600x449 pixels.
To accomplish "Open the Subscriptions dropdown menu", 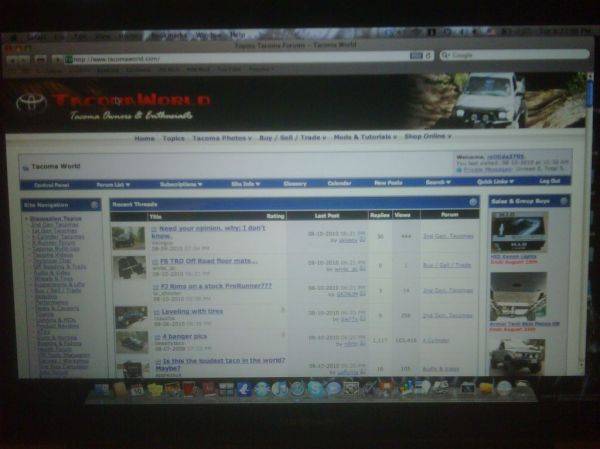I will (181, 184).
